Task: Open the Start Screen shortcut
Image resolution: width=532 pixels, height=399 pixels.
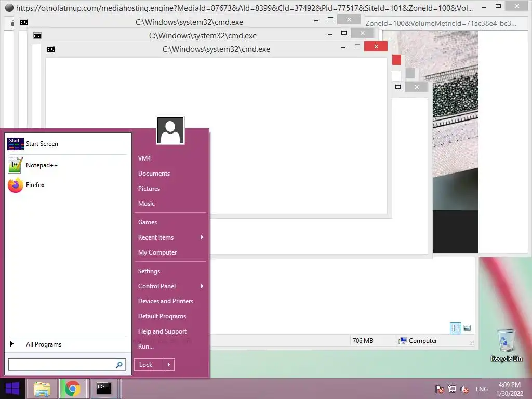Action: point(67,144)
